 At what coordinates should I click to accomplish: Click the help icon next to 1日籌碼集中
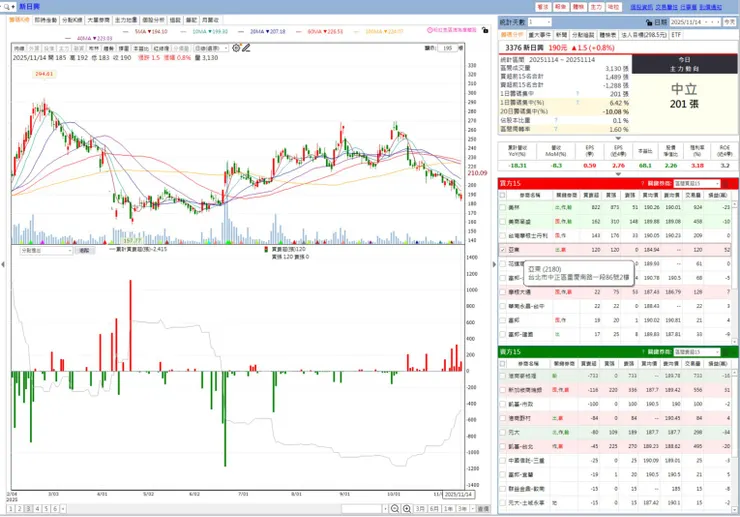point(577,94)
